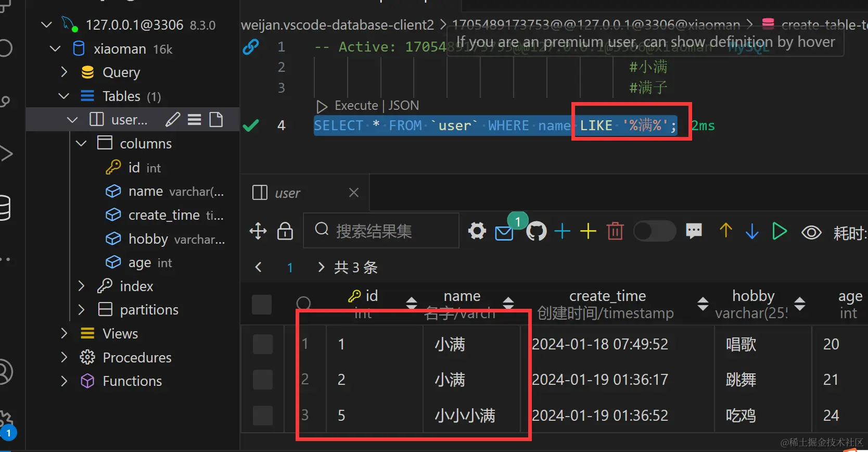Check the checkbox for row 1
This screenshot has width=868, height=452.
pos(263,344)
